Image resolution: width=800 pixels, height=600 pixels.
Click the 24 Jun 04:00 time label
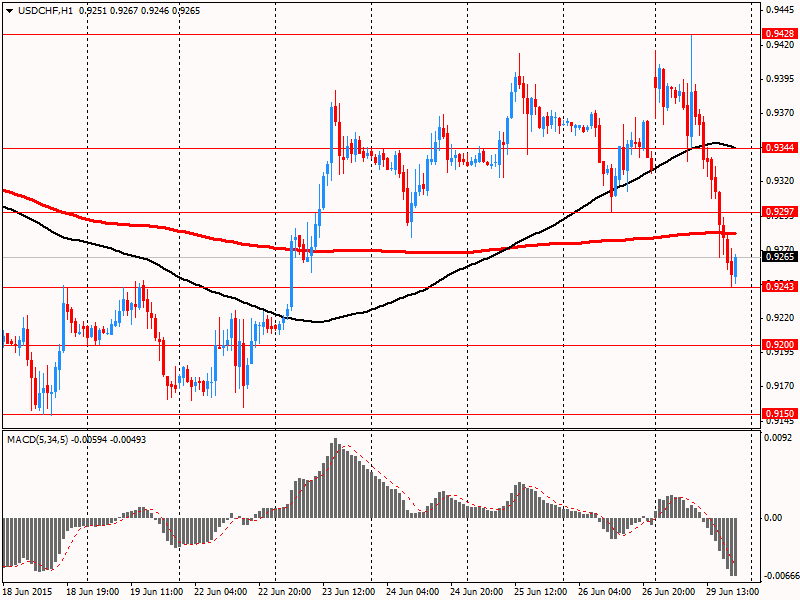pos(413,592)
